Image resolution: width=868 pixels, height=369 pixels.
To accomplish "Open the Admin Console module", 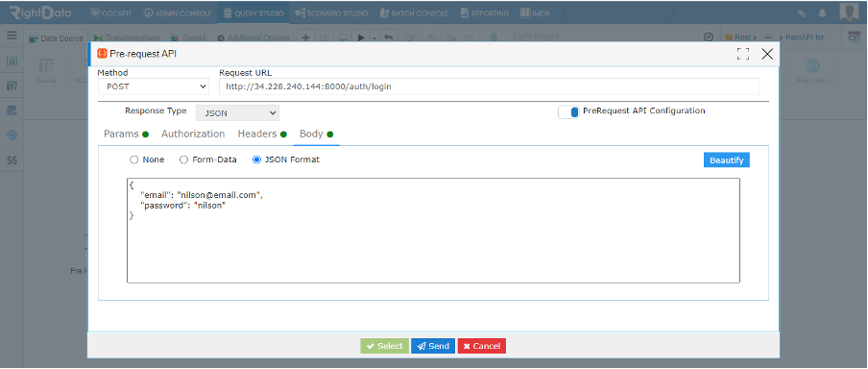I will [x=177, y=13].
